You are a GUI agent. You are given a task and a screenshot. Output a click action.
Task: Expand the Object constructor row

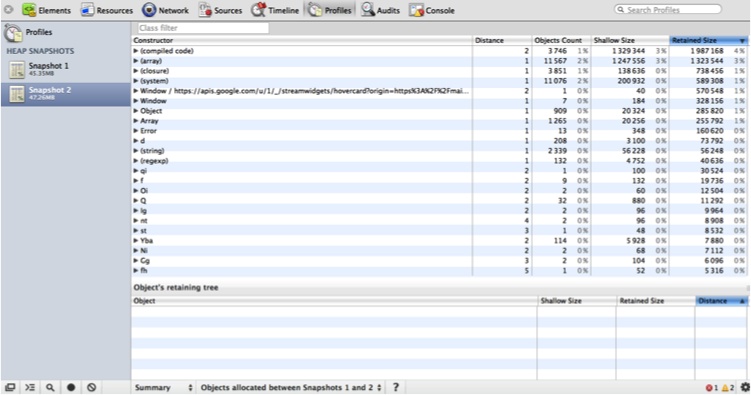coord(136,111)
